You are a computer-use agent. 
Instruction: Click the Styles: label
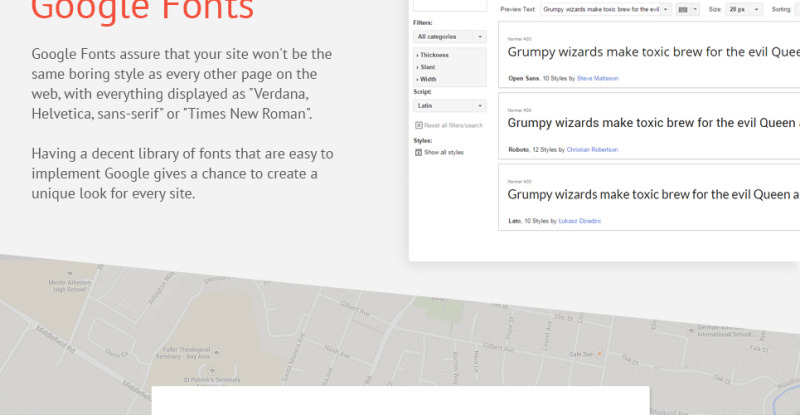[422, 141]
